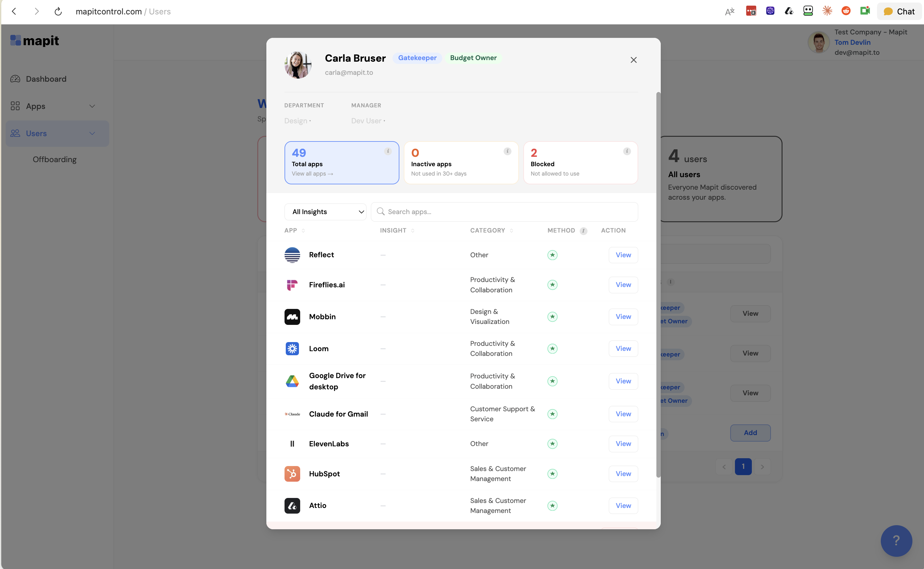Click the info icon on Blocked card
924x569 pixels.
(x=627, y=151)
